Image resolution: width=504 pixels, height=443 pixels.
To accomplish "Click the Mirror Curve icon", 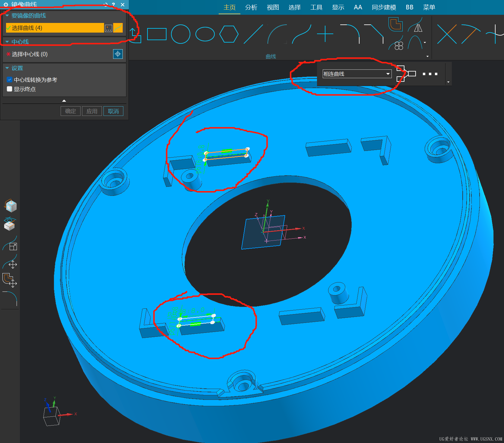I will click(x=416, y=25).
